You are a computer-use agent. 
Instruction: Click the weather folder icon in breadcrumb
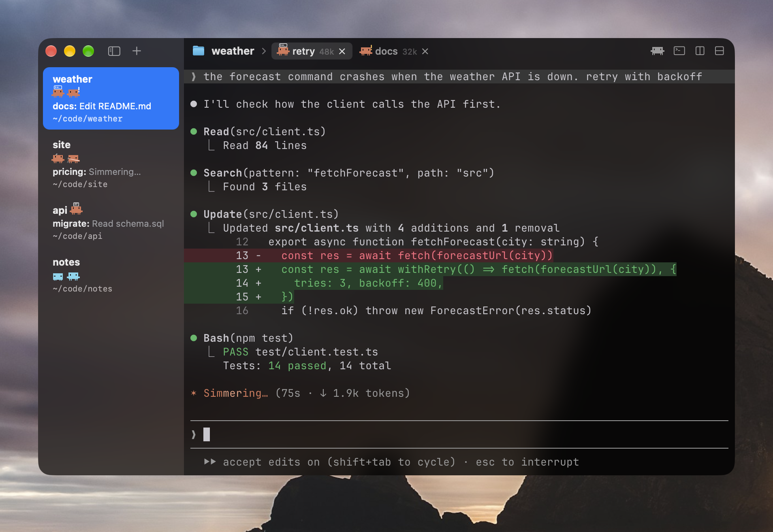click(199, 51)
